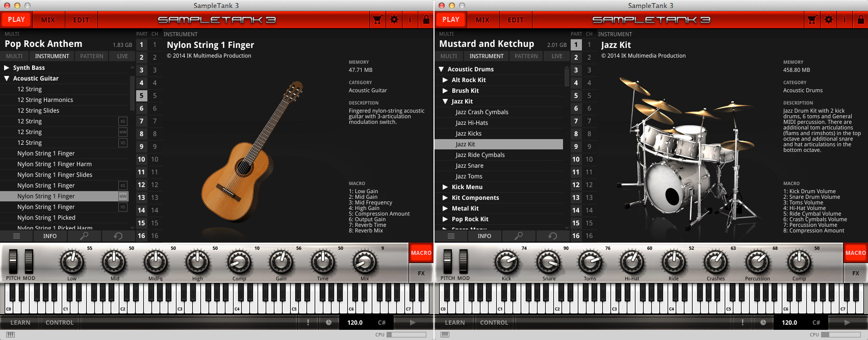868x340 pixels.
Task: Switch to MIX tab in left window
Action: (48, 20)
